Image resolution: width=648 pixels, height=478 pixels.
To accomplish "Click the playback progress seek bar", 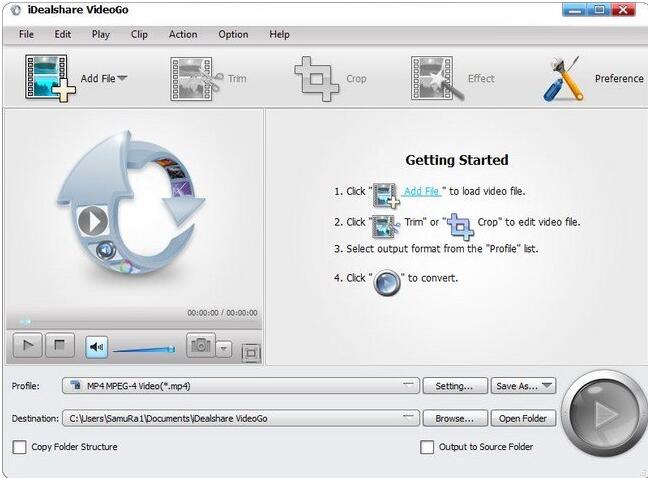I will pos(134,322).
